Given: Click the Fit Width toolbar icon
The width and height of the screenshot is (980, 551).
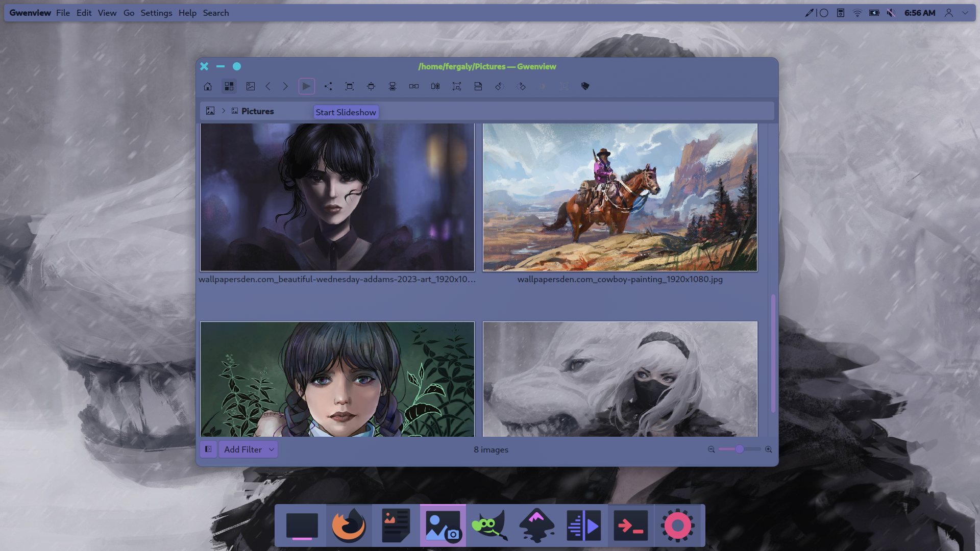Looking at the screenshot, I should point(371,86).
